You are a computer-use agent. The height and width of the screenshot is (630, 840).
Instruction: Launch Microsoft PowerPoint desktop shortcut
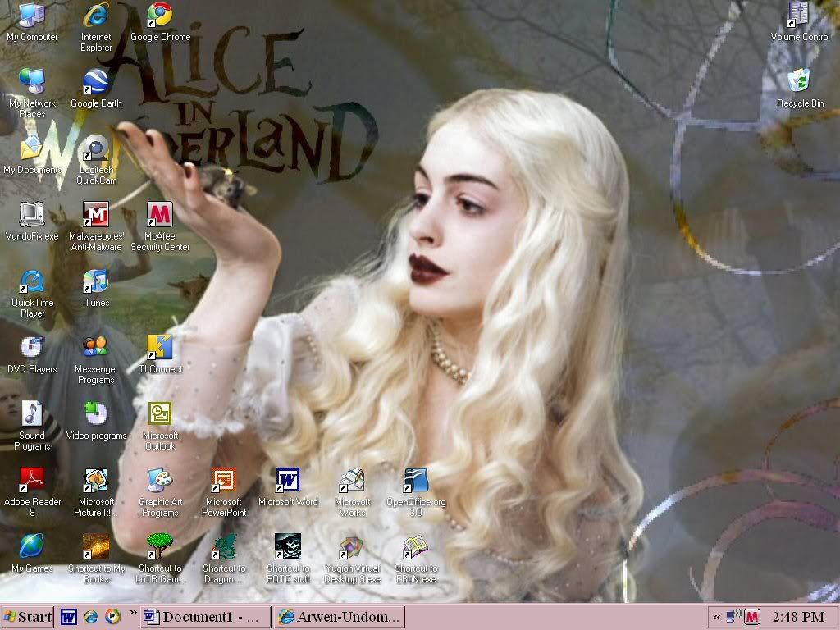click(x=224, y=493)
